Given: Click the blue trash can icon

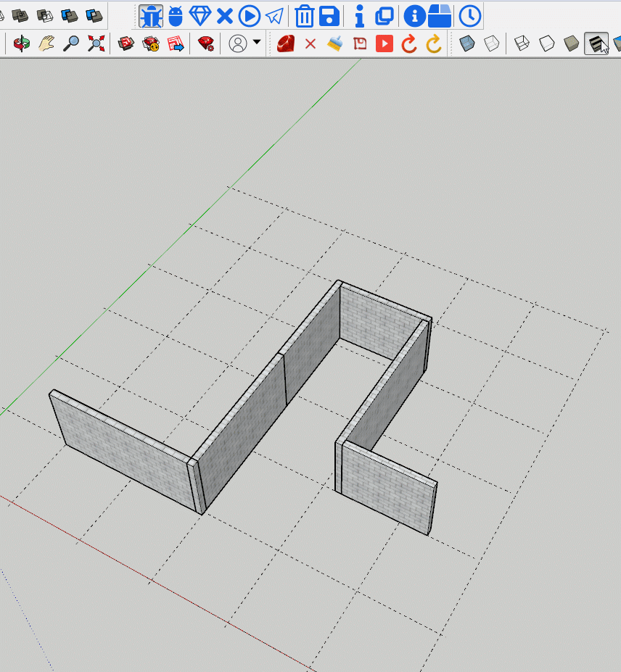Looking at the screenshot, I should 305,15.
